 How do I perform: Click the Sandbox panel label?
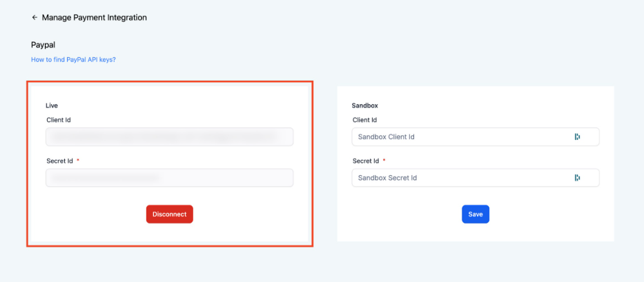[x=365, y=105]
